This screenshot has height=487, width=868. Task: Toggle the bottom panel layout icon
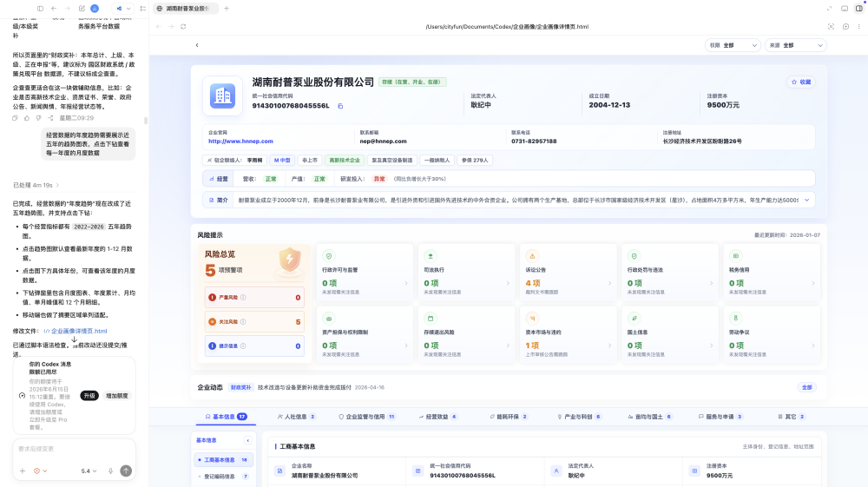point(845,9)
